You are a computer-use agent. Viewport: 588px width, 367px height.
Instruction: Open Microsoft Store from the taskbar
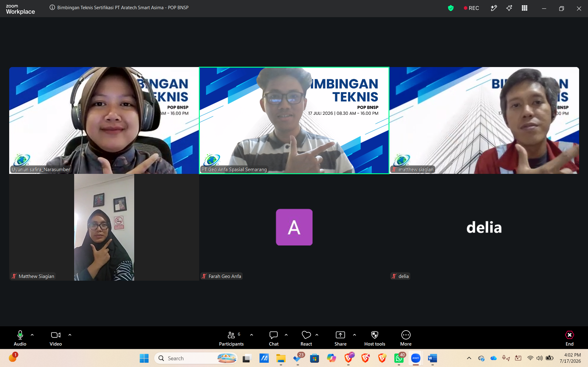(x=314, y=358)
